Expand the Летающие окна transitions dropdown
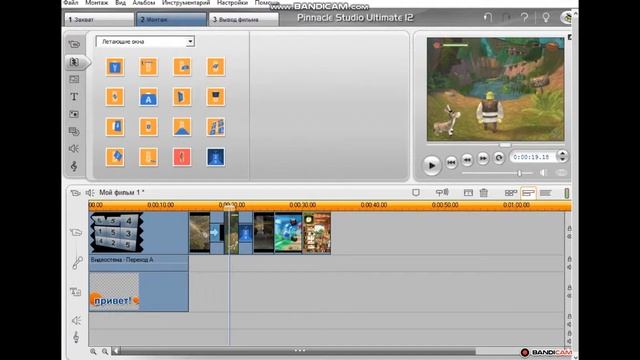The image size is (640, 360). pyautogui.click(x=190, y=42)
